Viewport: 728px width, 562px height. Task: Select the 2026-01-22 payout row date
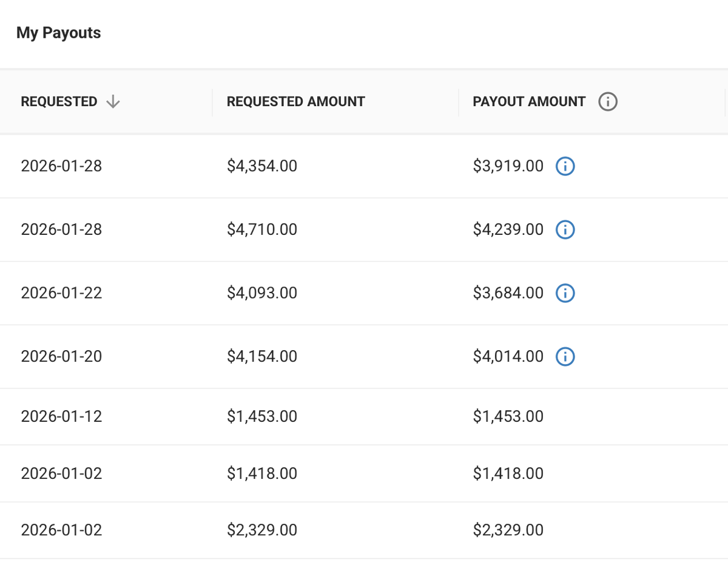tap(61, 293)
